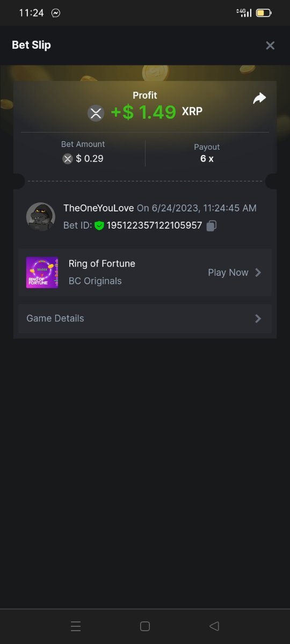The width and height of the screenshot is (290, 644).
Task: Tap the Messenger notification icon in status bar
Action: tap(56, 13)
